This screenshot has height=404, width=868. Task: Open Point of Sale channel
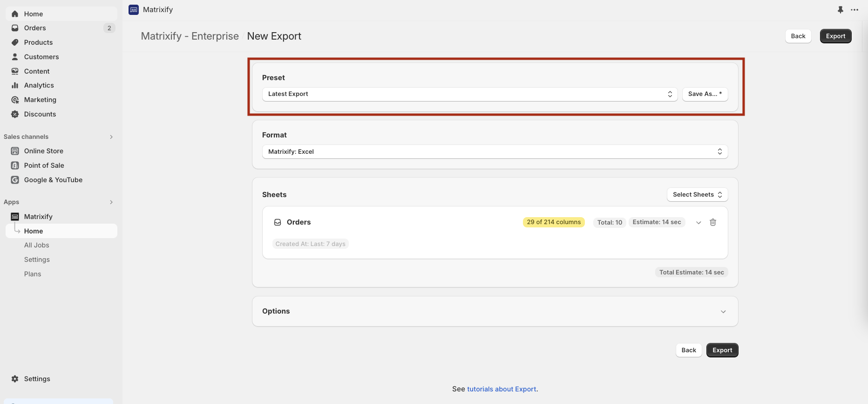click(44, 165)
